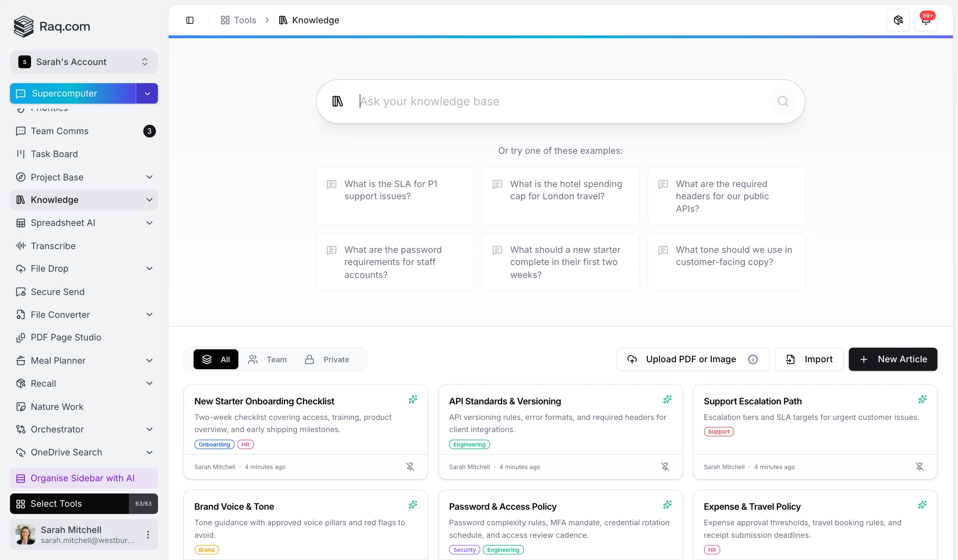958x560 pixels.
Task: Open Sarah's Account switcher
Action: click(x=84, y=62)
